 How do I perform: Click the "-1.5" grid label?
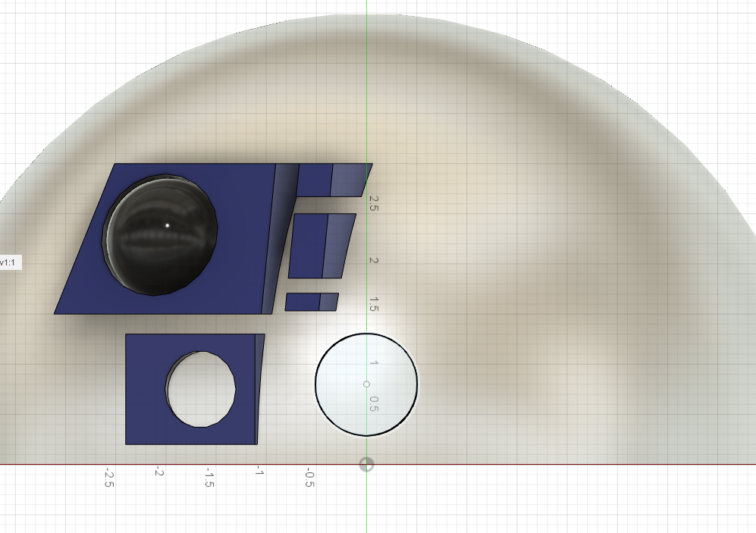click(209, 477)
